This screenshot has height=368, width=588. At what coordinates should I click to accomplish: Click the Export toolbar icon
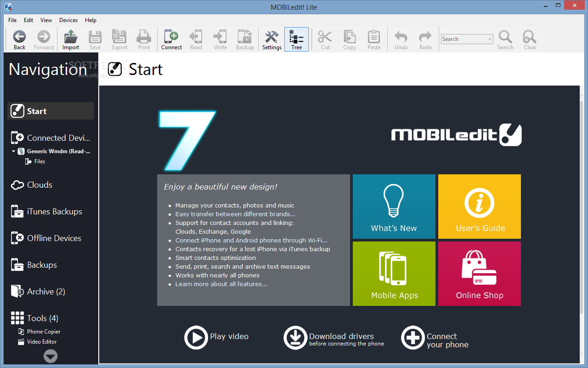[119, 39]
